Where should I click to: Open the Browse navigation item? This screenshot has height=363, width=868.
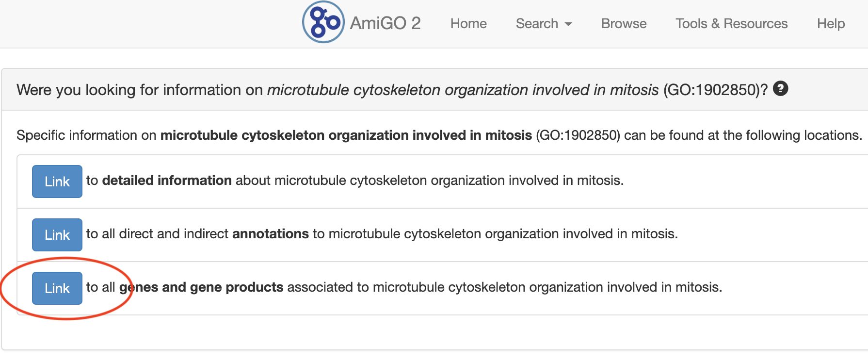[x=624, y=23]
